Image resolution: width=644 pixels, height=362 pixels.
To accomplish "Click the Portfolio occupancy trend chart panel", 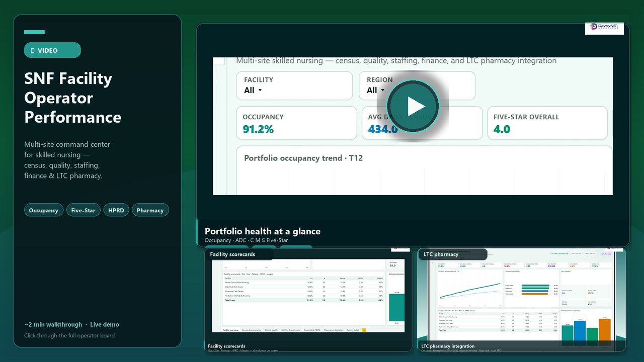I will 424,170.
